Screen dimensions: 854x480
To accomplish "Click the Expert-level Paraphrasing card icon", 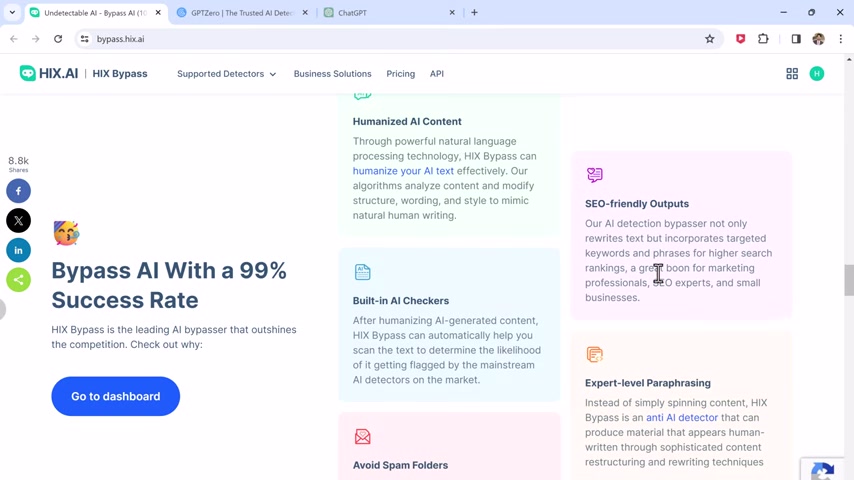I will (594, 354).
